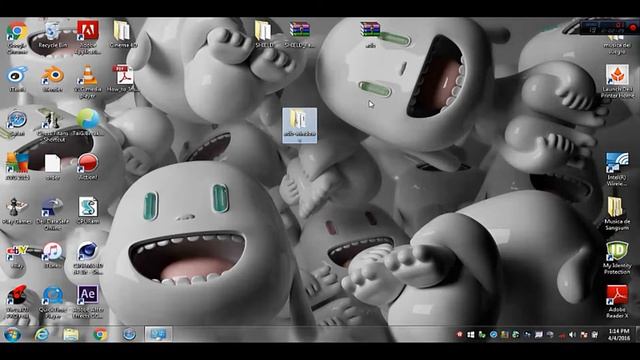Viewport: 640px width, 360px height.
Task: Open the 'How to' PDF document
Action: pyautogui.click(x=123, y=79)
